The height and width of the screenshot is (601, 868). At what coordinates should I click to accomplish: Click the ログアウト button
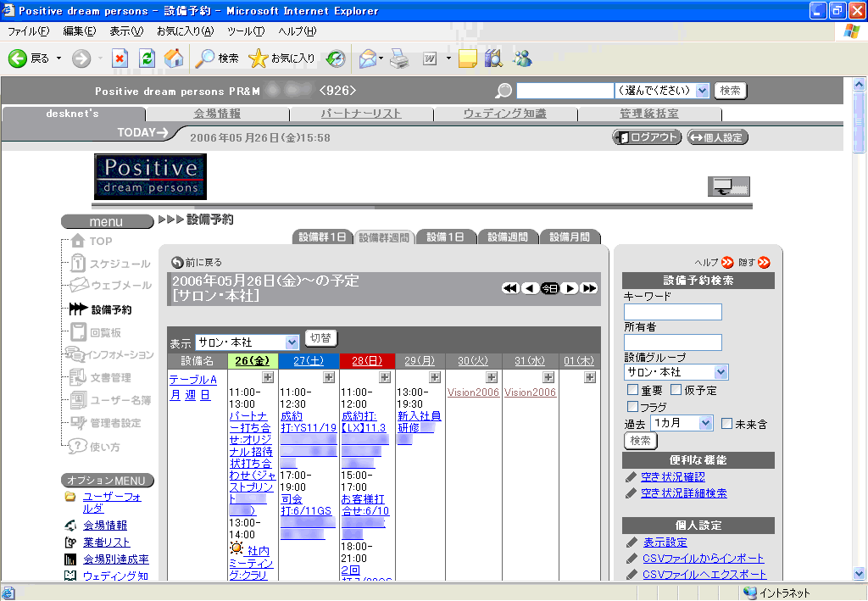(x=648, y=137)
